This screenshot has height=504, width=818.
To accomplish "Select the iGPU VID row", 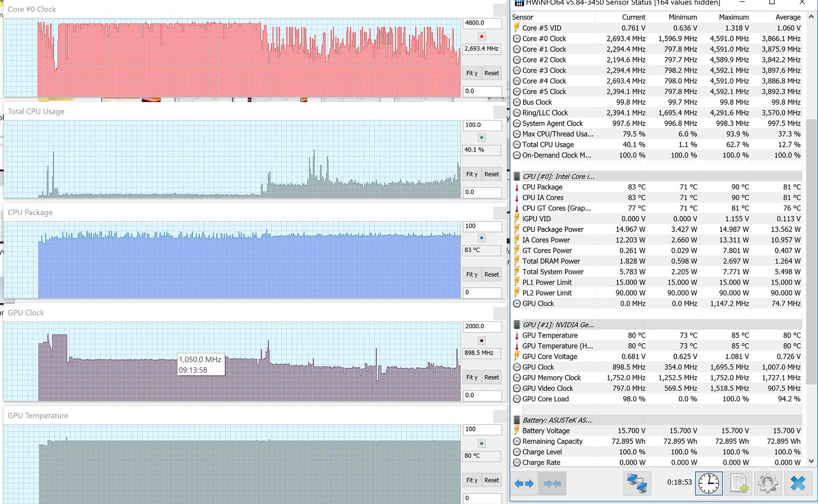I will (657, 218).
